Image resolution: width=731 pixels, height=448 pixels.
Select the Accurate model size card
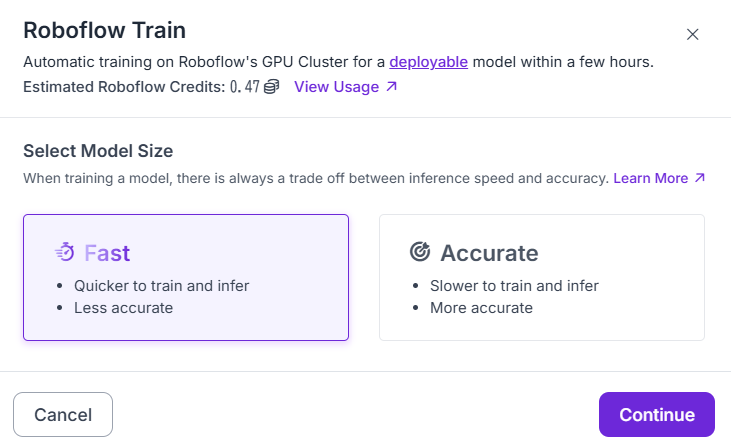[x=542, y=277]
